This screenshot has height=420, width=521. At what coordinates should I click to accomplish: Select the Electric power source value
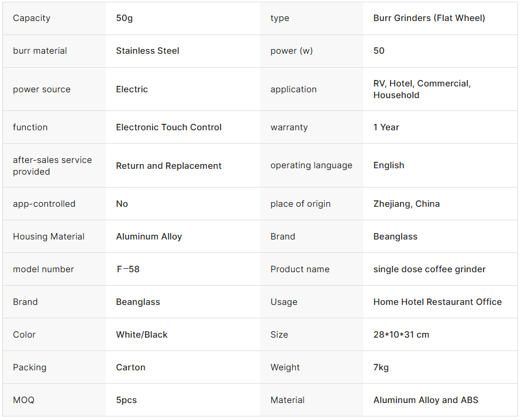[x=132, y=89]
